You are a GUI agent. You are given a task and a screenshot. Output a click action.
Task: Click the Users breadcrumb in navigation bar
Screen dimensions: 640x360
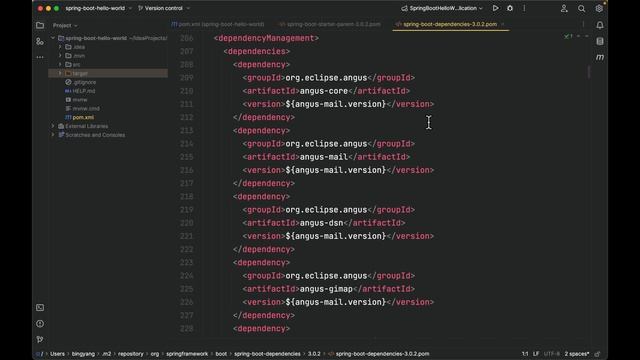pos(57,354)
